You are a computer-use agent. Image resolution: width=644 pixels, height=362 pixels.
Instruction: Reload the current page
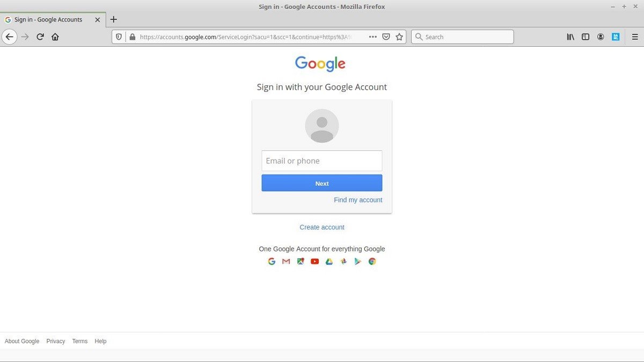point(40,37)
